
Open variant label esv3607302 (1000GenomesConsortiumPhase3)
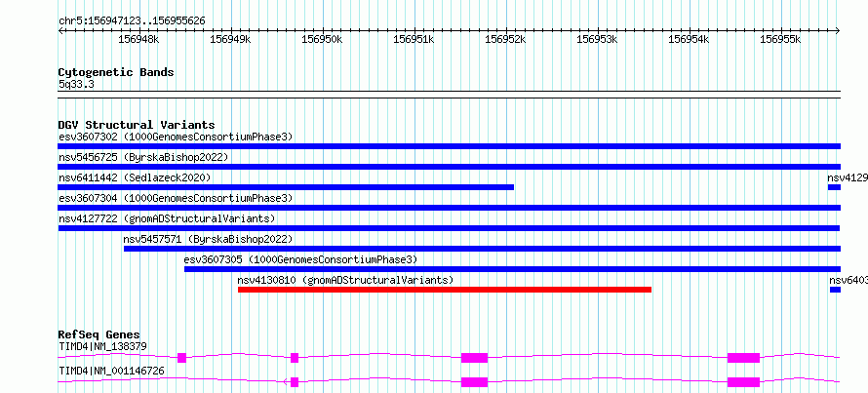click(x=176, y=137)
